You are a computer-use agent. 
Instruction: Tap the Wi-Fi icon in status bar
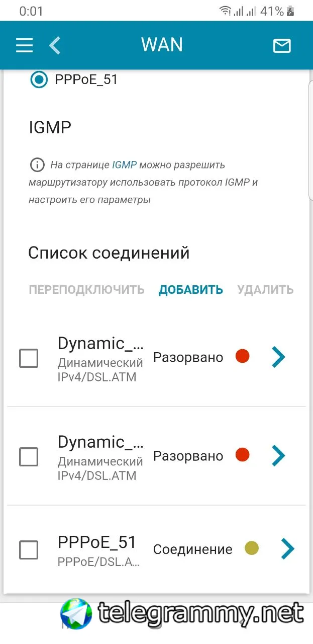pyautogui.click(x=226, y=11)
